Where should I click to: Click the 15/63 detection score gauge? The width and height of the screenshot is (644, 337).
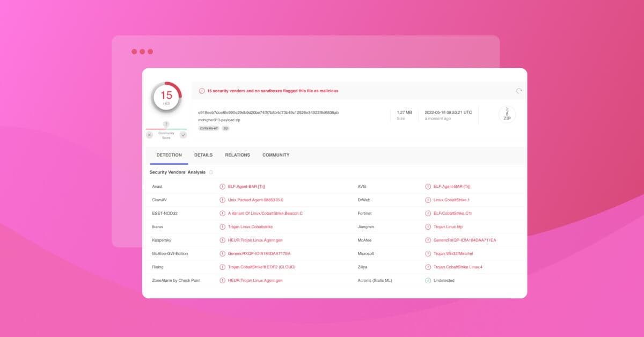pos(166,97)
